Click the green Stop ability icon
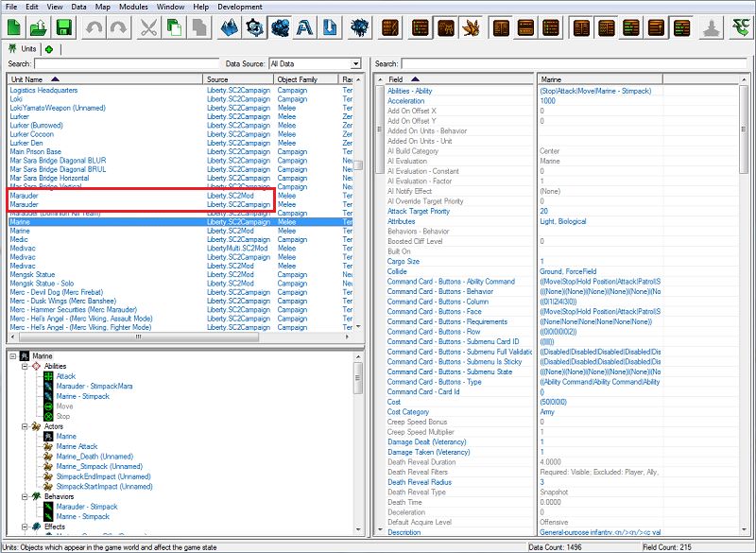756x553 pixels. (x=48, y=416)
